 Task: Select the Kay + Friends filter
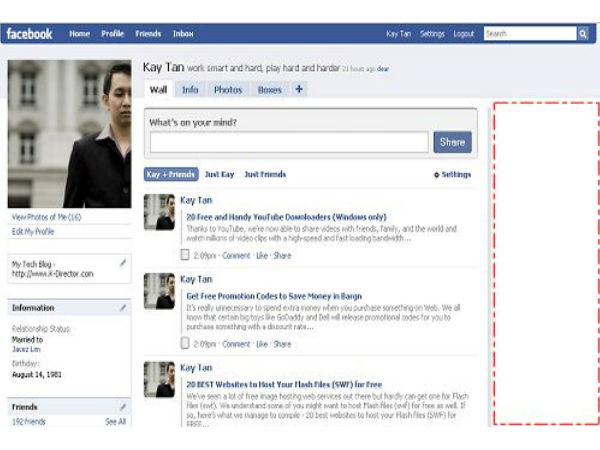coord(171,174)
